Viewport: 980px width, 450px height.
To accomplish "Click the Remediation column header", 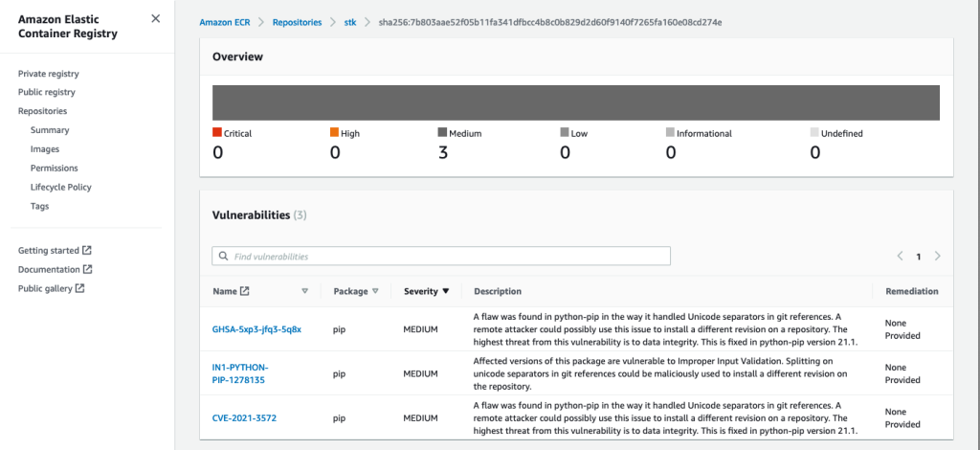I will click(912, 291).
